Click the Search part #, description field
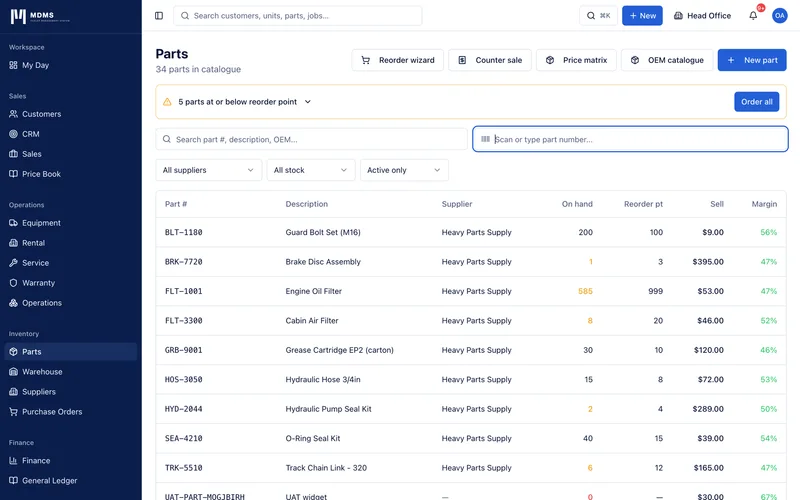 point(311,139)
